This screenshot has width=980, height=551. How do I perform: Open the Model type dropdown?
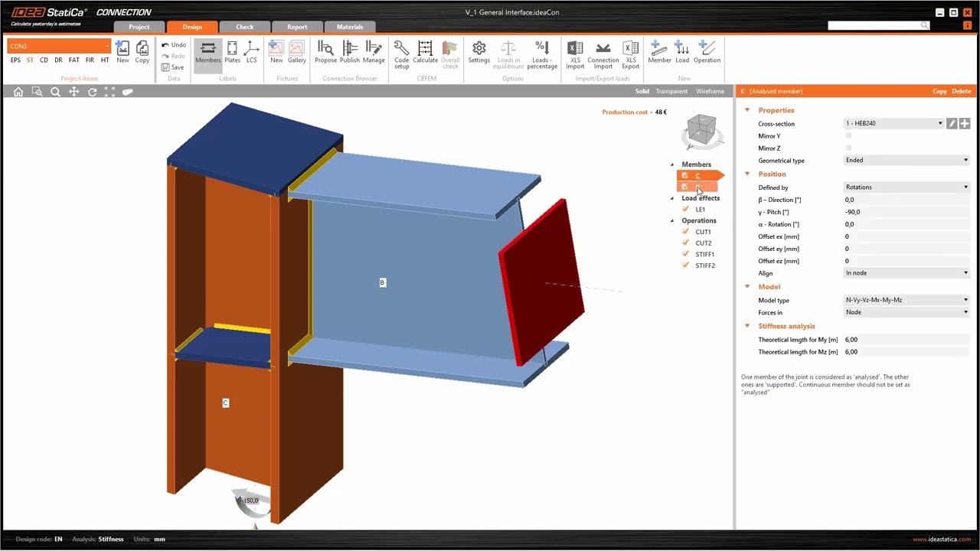tap(906, 300)
